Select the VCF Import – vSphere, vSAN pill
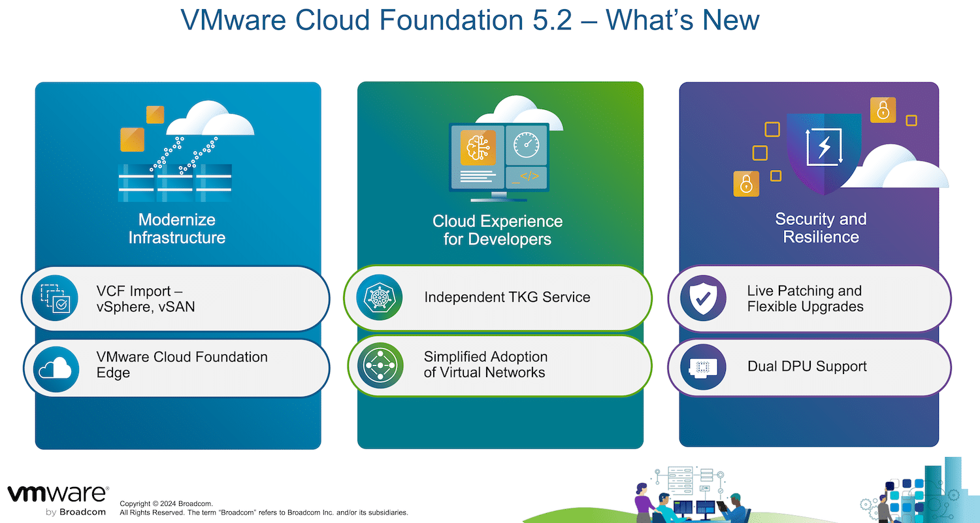The image size is (980, 523). (x=176, y=298)
